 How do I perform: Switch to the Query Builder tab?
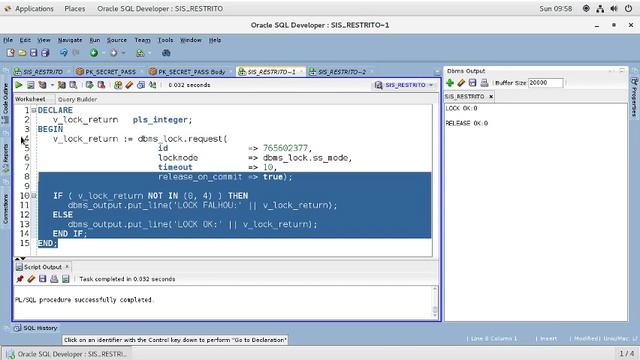click(78, 99)
